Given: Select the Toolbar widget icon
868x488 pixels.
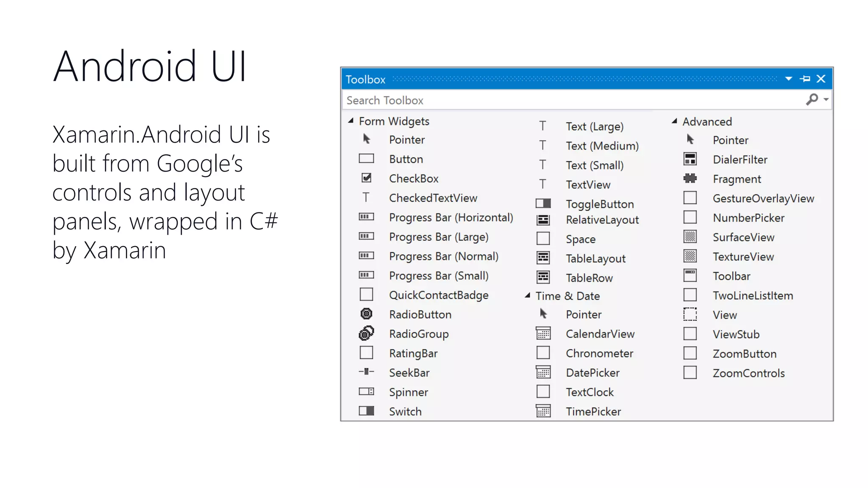Looking at the screenshot, I should (x=690, y=275).
